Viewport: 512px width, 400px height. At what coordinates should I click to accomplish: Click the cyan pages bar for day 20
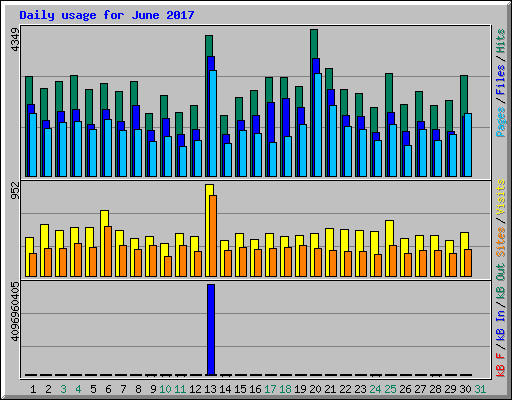pyautogui.click(x=318, y=125)
